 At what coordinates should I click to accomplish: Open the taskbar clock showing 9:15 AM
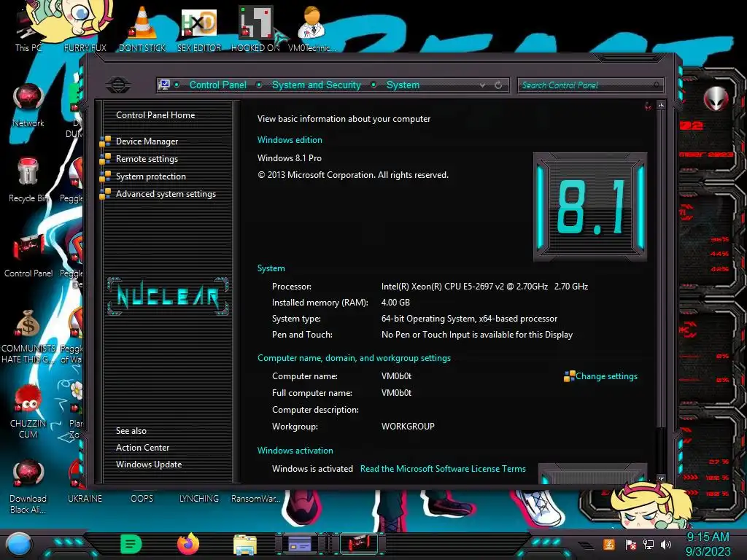(x=708, y=544)
